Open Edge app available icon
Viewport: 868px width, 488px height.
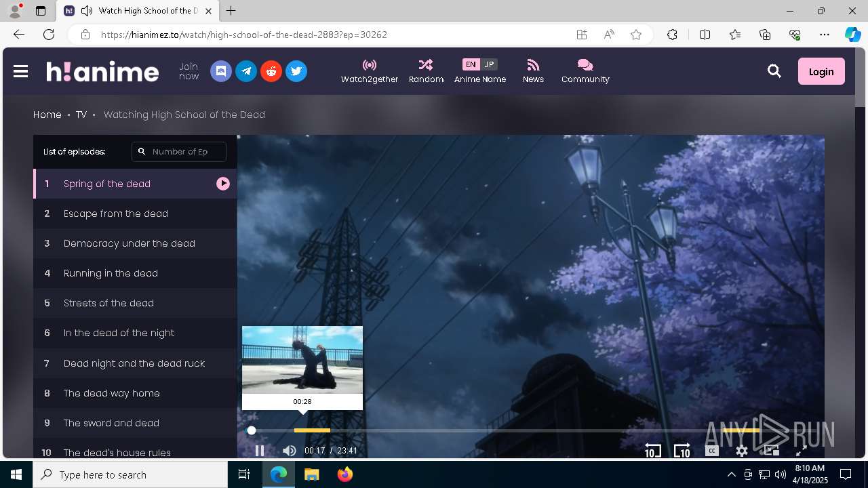[x=582, y=35]
